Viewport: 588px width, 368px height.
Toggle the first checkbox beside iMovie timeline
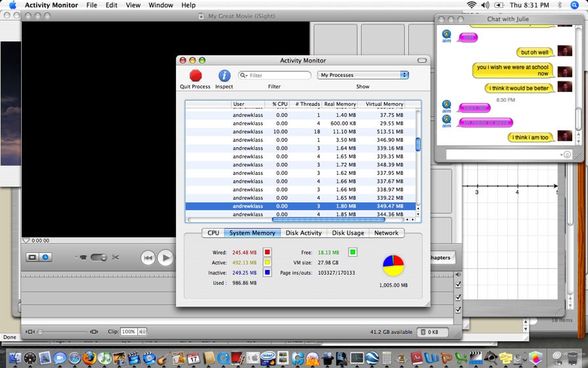(458, 285)
